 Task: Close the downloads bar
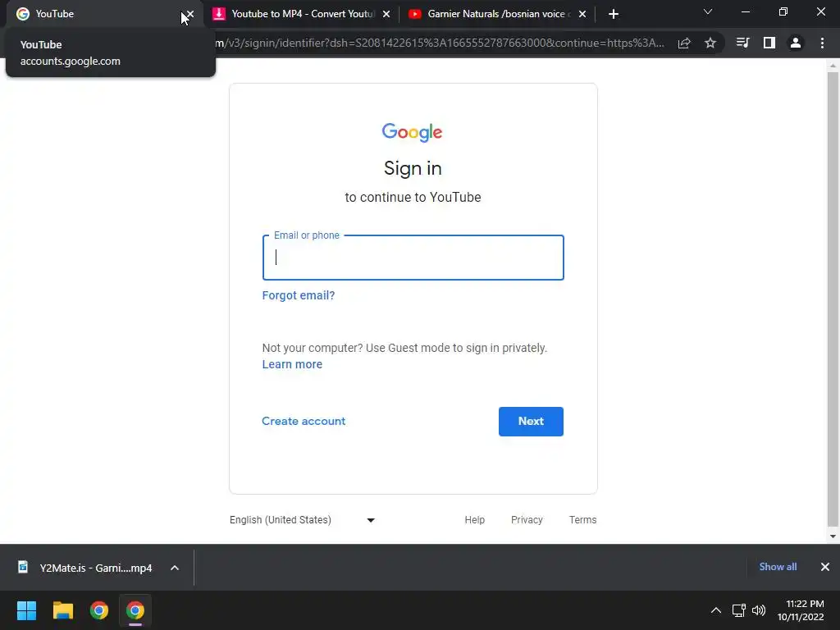pos(825,567)
